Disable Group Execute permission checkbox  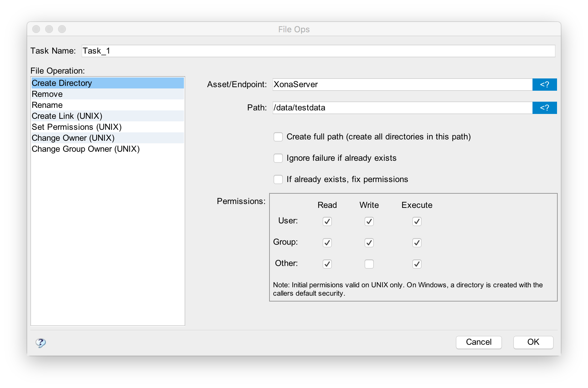point(417,243)
